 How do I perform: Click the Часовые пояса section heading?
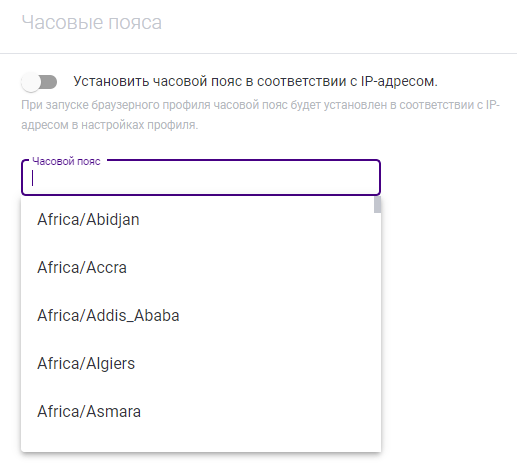[x=92, y=23]
